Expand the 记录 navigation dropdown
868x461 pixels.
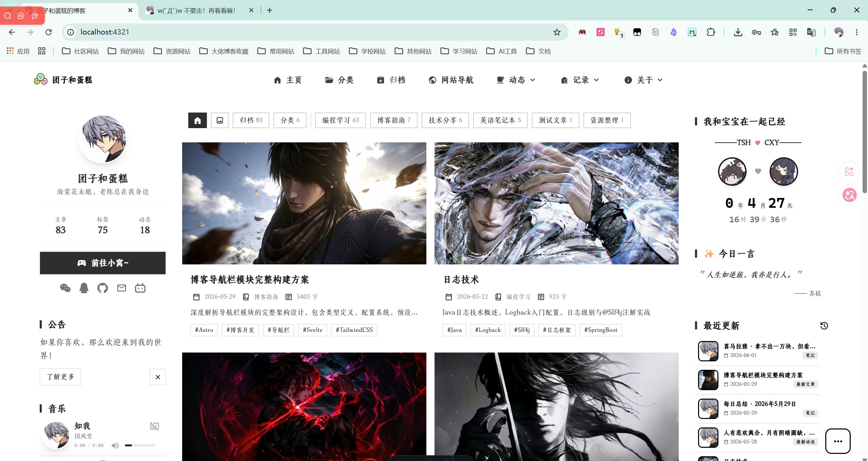[580, 80]
